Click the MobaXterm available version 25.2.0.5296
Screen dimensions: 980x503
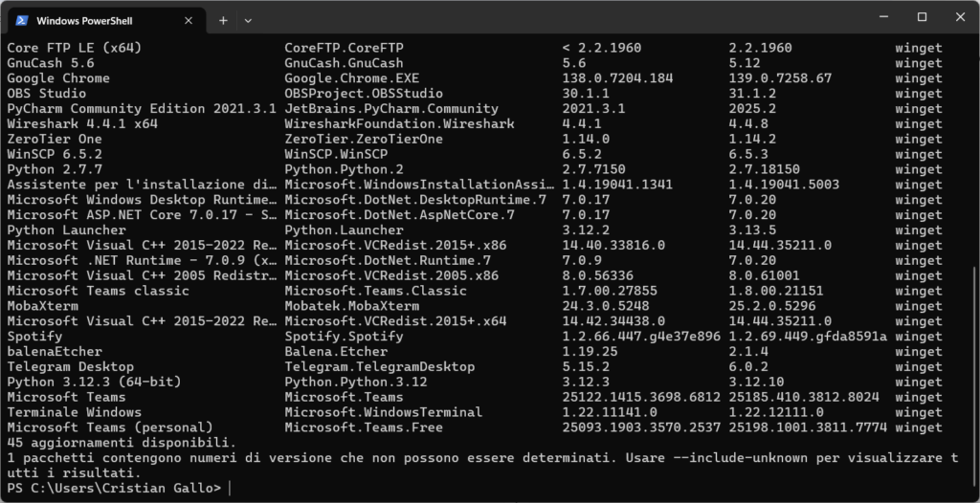(785, 306)
